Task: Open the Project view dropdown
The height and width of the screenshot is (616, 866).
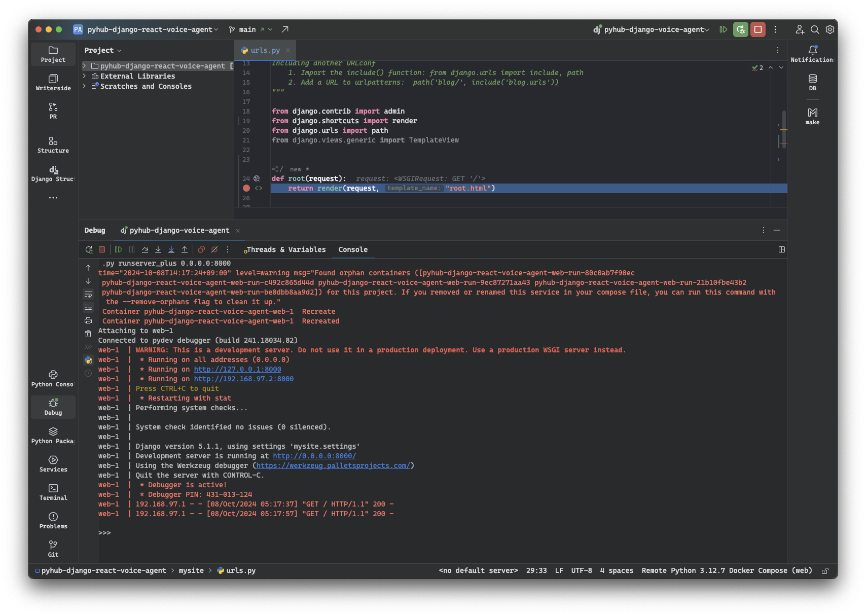Action: (103, 50)
